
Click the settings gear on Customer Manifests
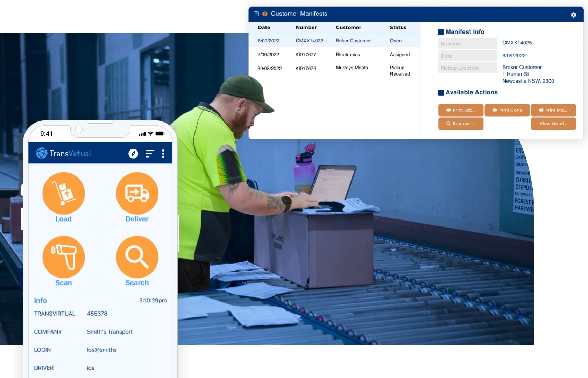(573, 15)
